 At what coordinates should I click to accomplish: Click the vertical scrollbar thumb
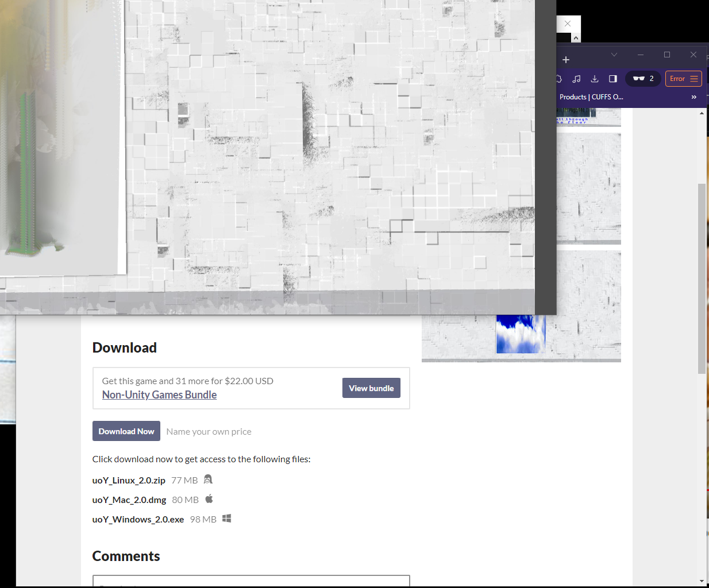[702, 278]
